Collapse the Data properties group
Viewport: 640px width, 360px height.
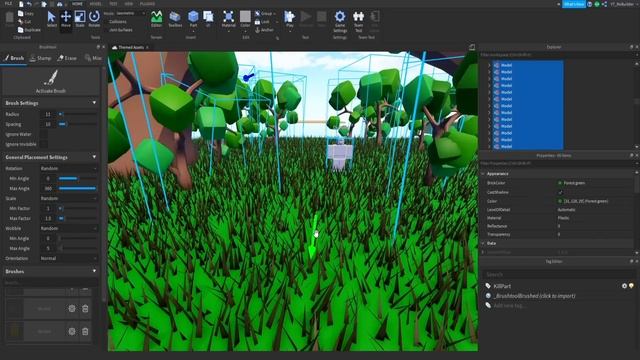coord(483,243)
